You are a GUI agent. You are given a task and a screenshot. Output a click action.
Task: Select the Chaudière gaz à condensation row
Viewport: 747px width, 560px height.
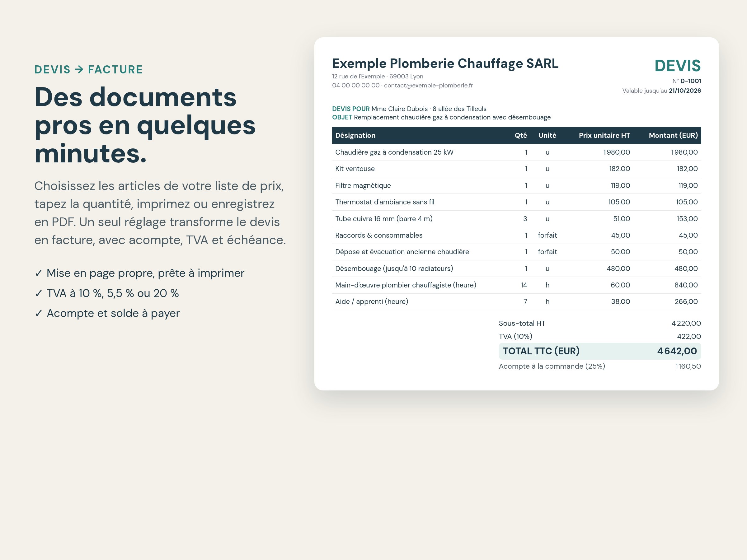516,152
